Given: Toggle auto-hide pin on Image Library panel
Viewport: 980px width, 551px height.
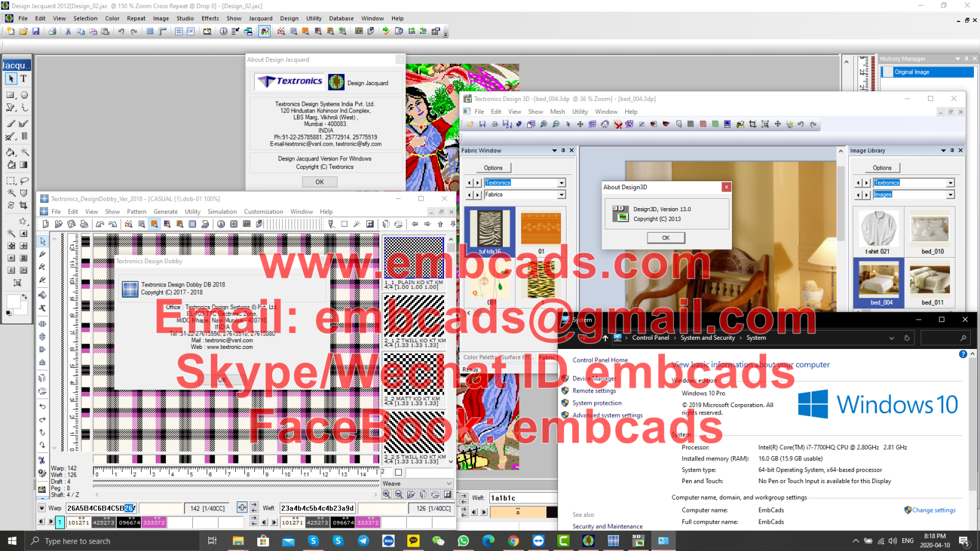Looking at the screenshot, I should [x=951, y=150].
